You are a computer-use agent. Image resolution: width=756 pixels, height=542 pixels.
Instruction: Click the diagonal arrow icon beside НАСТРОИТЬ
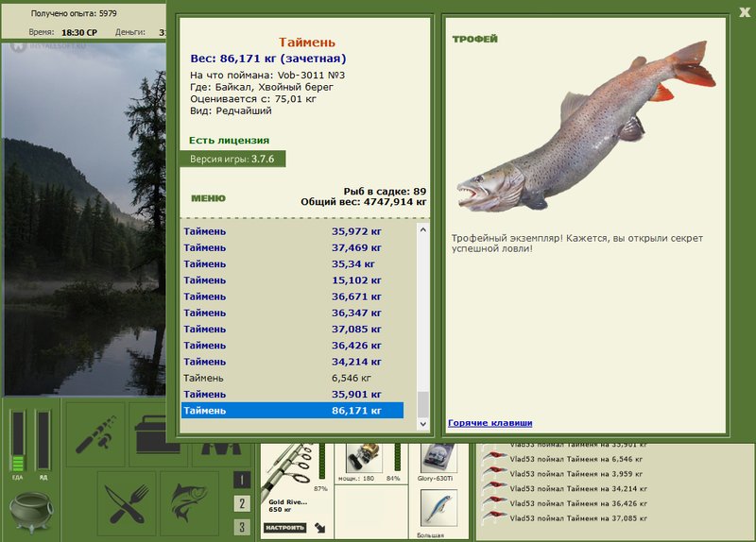(320, 528)
